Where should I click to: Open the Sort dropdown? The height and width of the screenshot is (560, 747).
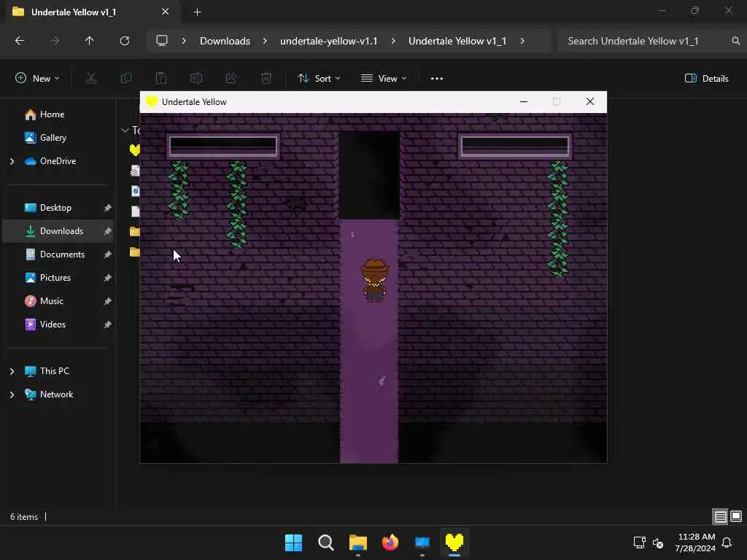point(319,78)
